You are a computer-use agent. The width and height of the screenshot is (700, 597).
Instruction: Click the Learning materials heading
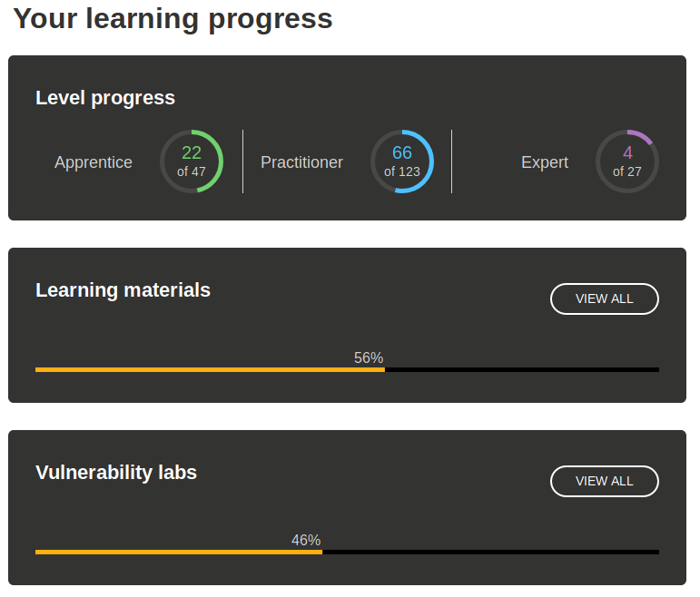[x=123, y=290]
